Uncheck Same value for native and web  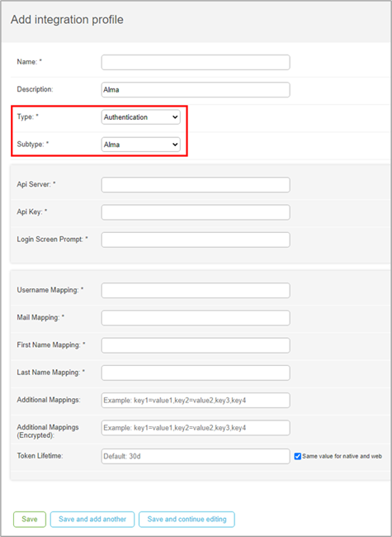(x=298, y=457)
